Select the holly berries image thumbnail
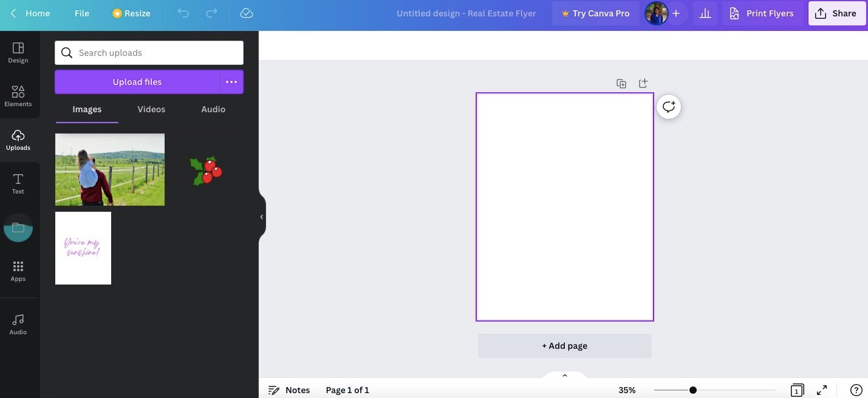 (207, 170)
